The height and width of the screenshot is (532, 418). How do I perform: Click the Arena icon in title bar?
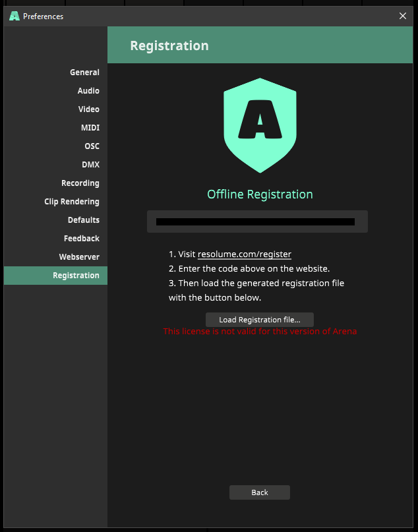(x=14, y=16)
